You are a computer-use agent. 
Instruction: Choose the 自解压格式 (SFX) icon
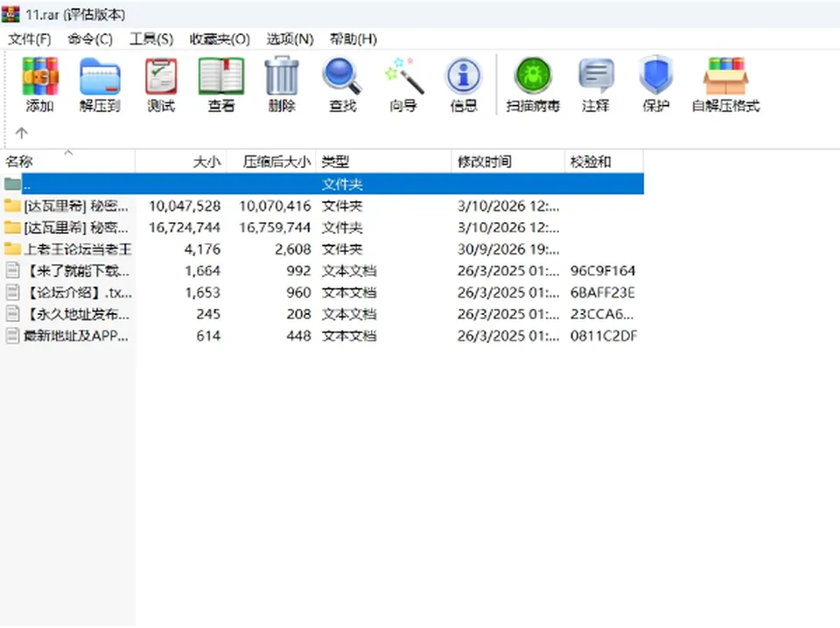point(726,77)
